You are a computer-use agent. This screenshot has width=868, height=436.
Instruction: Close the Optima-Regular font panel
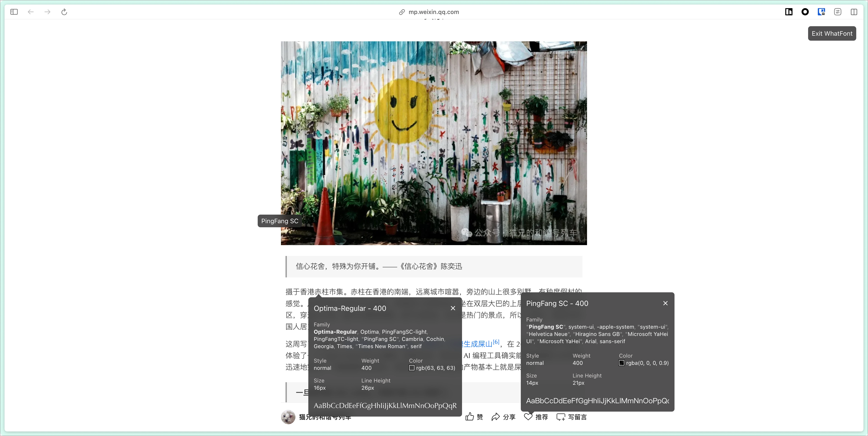453,308
